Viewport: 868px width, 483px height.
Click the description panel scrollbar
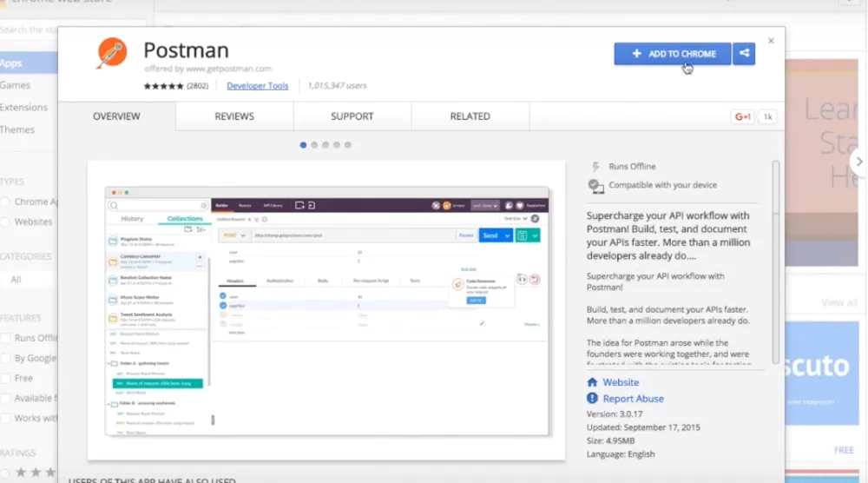(775, 262)
